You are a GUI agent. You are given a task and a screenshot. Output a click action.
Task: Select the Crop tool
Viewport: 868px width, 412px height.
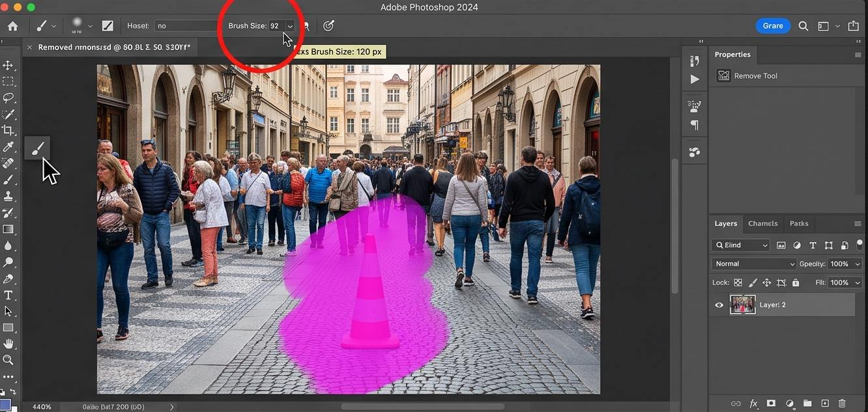click(x=8, y=130)
